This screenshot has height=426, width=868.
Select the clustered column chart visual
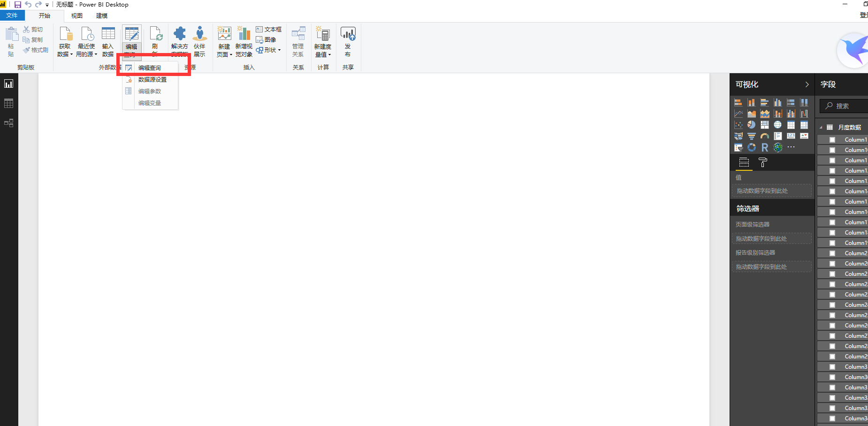(778, 102)
